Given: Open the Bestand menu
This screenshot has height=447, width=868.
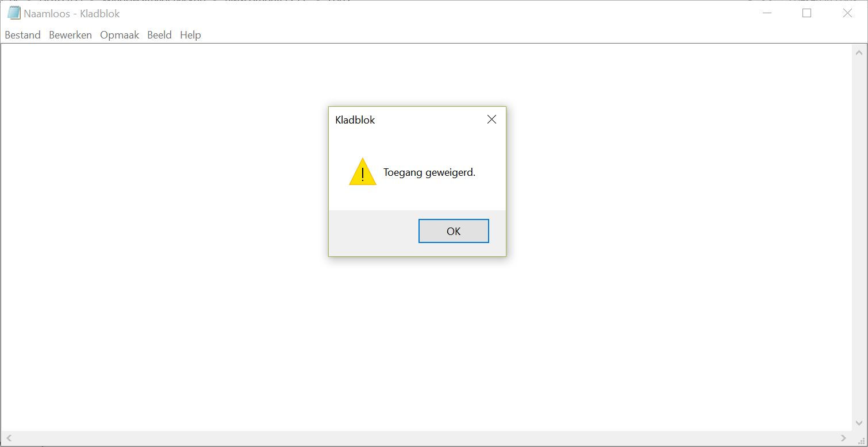Looking at the screenshot, I should 22,35.
